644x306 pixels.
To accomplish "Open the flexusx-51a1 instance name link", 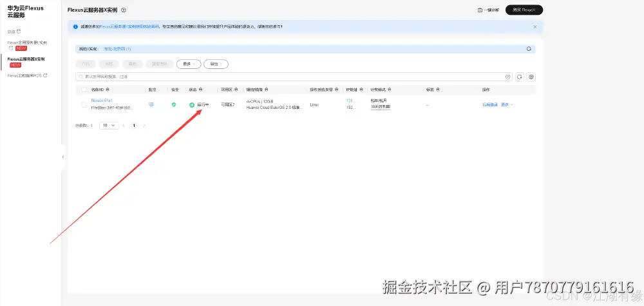I will coord(102,100).
